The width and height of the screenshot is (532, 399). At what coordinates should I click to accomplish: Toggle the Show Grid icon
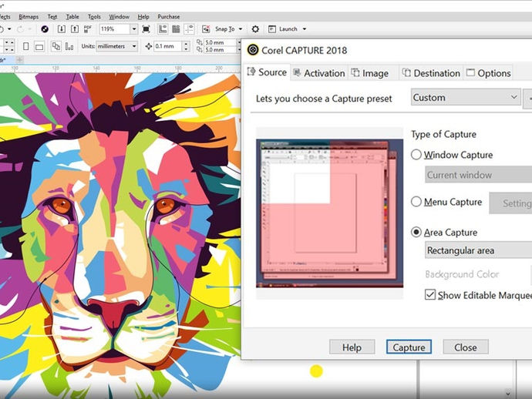[x=176, y=29]
